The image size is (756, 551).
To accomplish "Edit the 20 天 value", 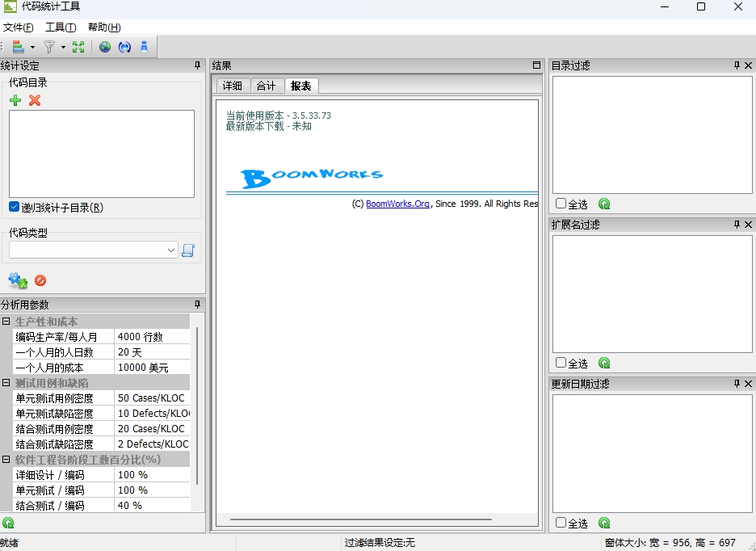I will point(152,352).
